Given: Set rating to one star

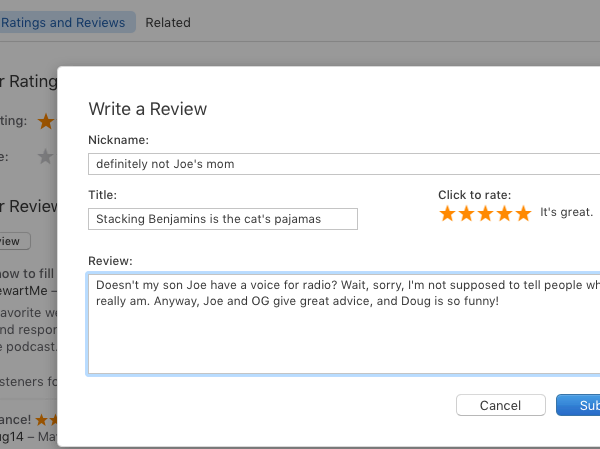Looking at the screenshot, I should pos(447,214).
